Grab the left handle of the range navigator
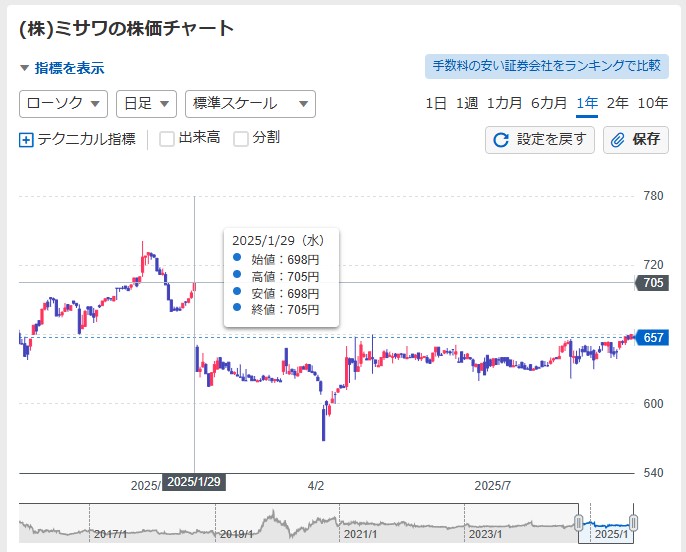This screenshot has width=686, height=552. click(x=578, y=522)
